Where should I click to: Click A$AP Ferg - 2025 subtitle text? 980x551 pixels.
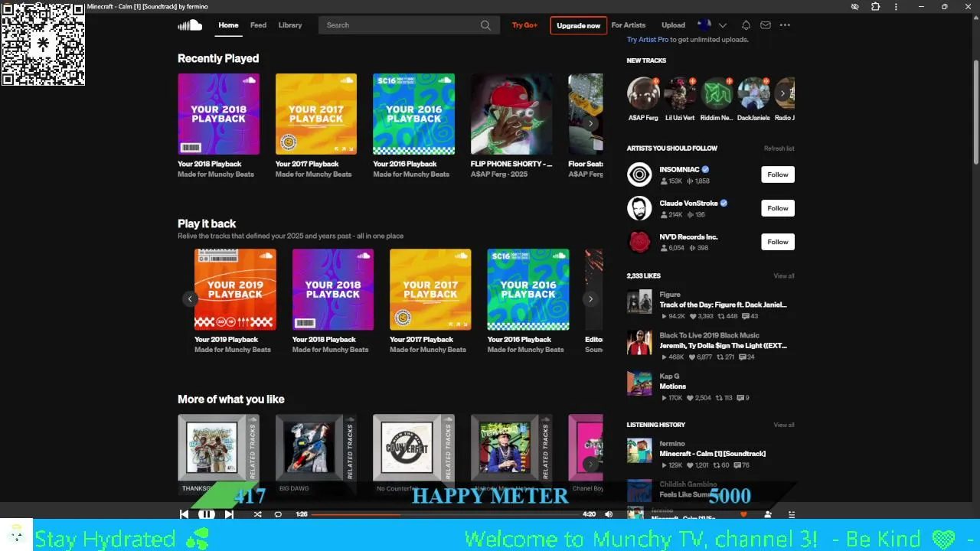[499, 174]
